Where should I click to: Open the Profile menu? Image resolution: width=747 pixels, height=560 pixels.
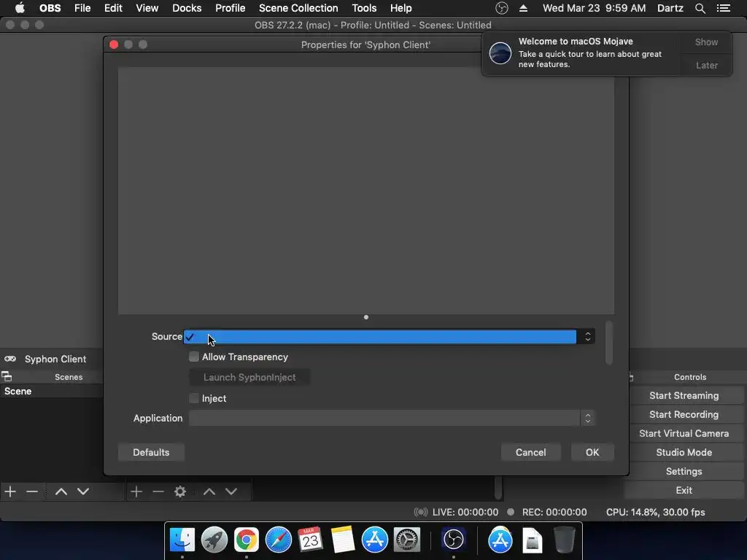230,8
